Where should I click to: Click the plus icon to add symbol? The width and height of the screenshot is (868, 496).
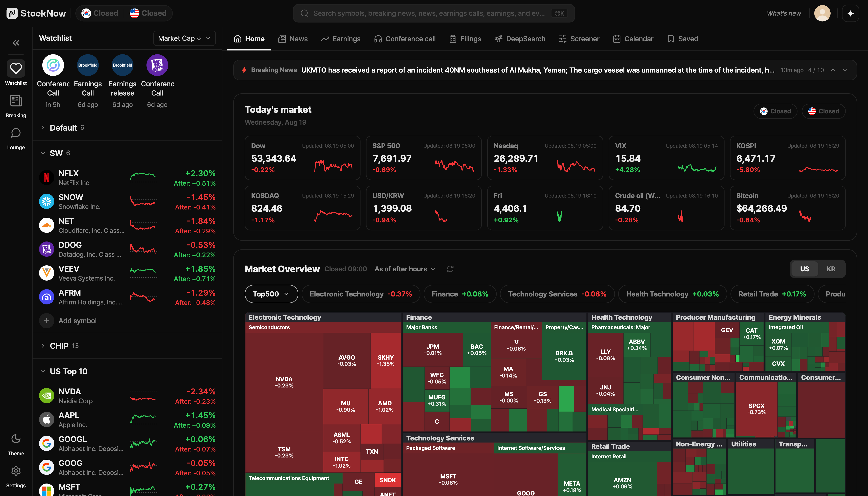47,321
